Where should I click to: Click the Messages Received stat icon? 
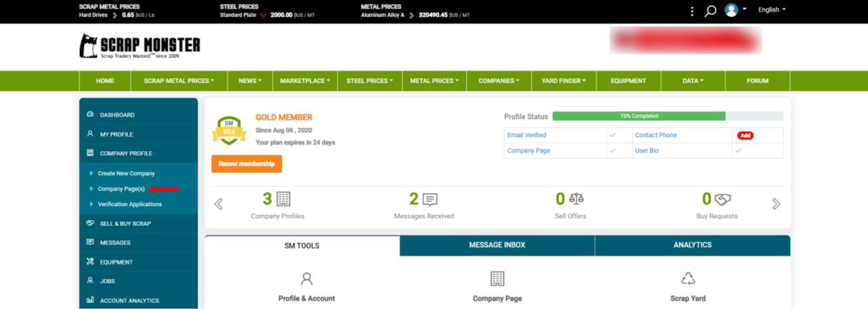click(x=430, y=199)
